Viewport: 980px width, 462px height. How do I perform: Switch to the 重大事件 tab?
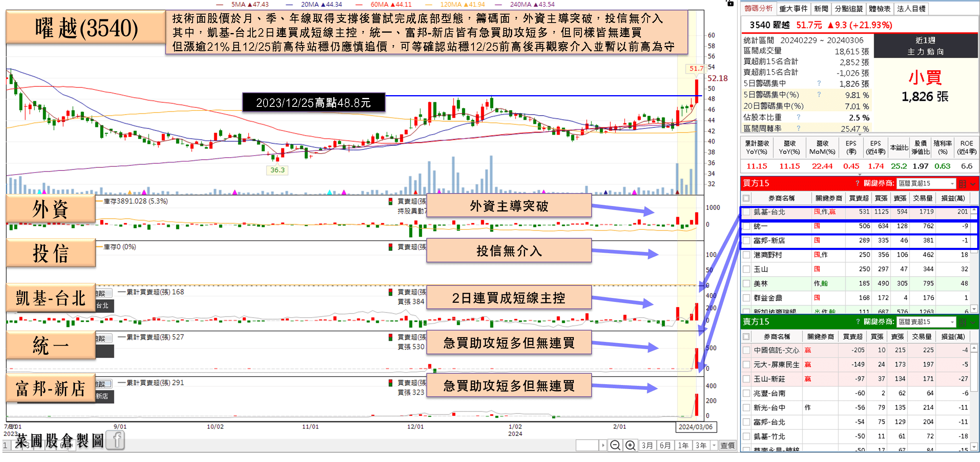click(x=793, y=8)
